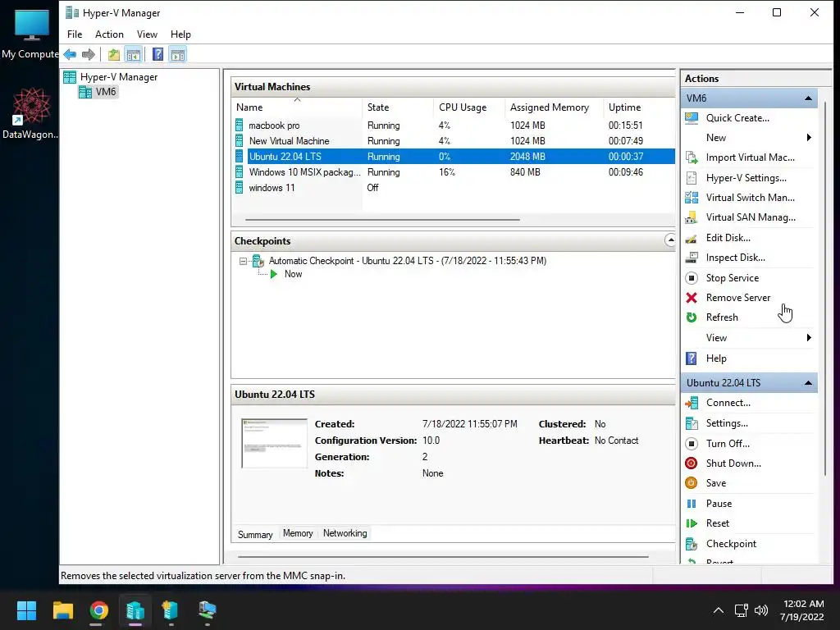The height and width of the screenshot is (630, 840).
Task: Click the Help question-mark toolbar icon
Action: click(x=158, y=54)
